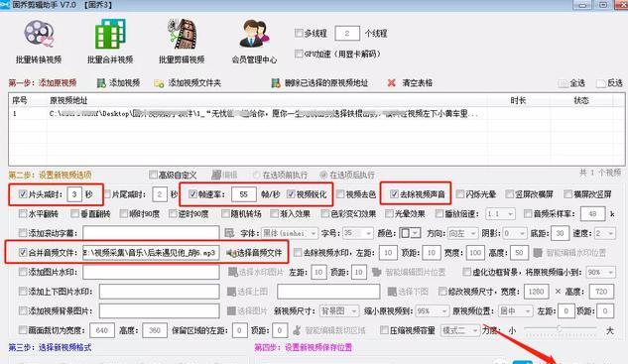Open 批量剪辑视频 filmstrip icon

[182, 34]
